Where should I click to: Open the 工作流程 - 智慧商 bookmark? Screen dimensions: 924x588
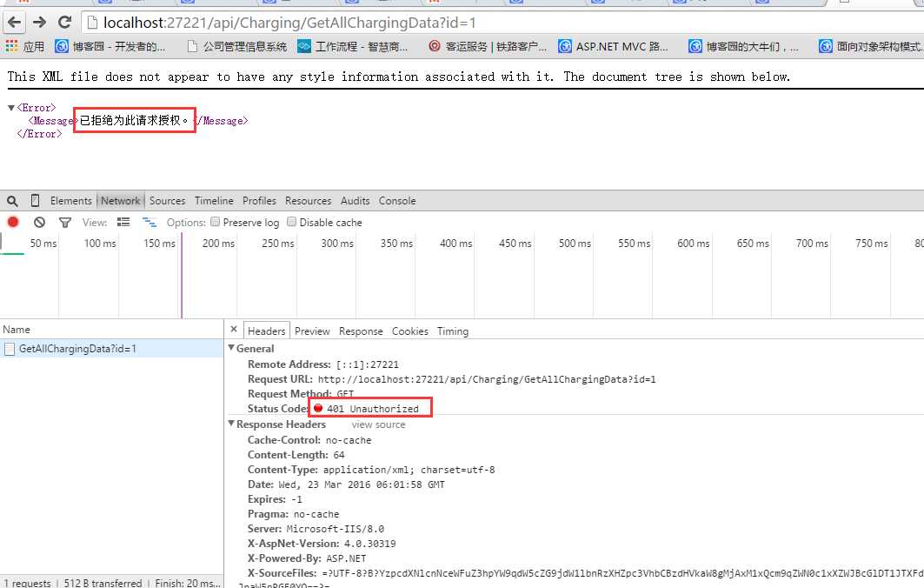click(353, 46)
